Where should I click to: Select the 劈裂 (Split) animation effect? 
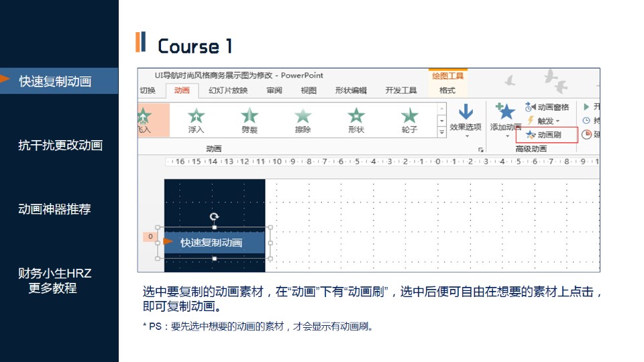(250, 121)
